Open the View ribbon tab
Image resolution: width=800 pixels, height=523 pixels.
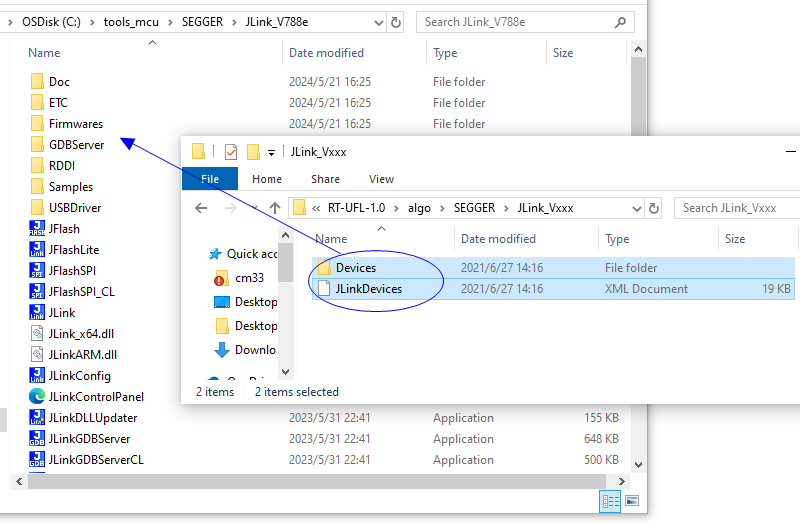point(381,179)
